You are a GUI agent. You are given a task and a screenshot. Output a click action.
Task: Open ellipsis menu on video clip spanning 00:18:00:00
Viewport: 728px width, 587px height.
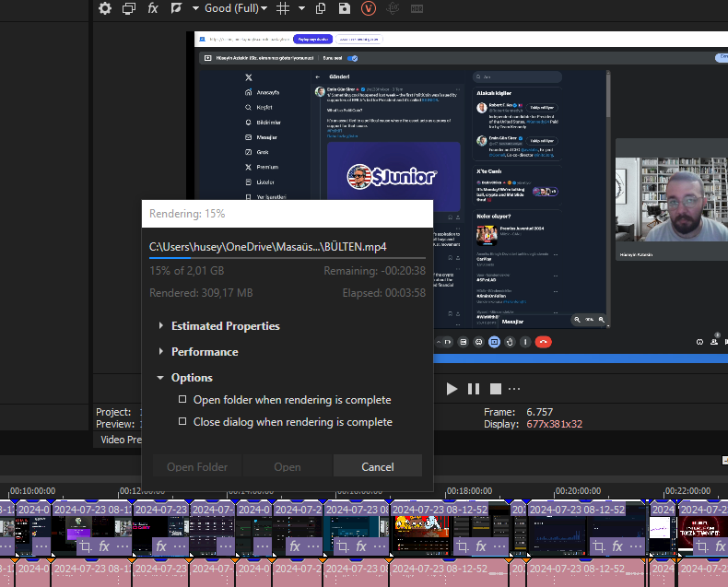[x=499, y=546]
